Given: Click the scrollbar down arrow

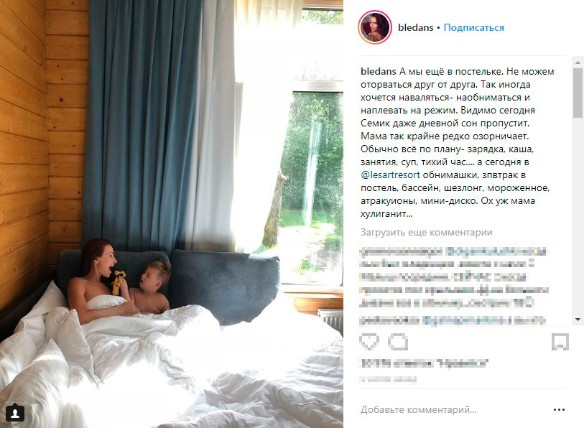Looking at the screenshot, I should [578, 319].
